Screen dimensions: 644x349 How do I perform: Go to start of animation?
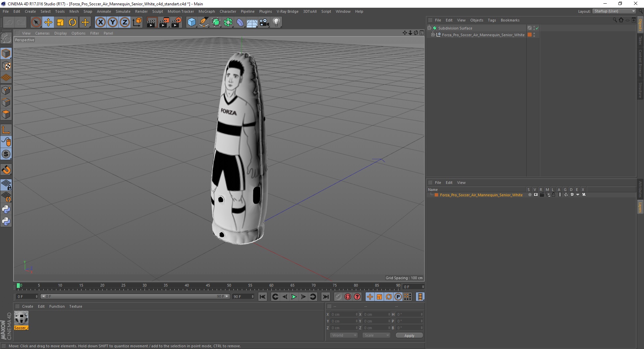click(263, 297)
